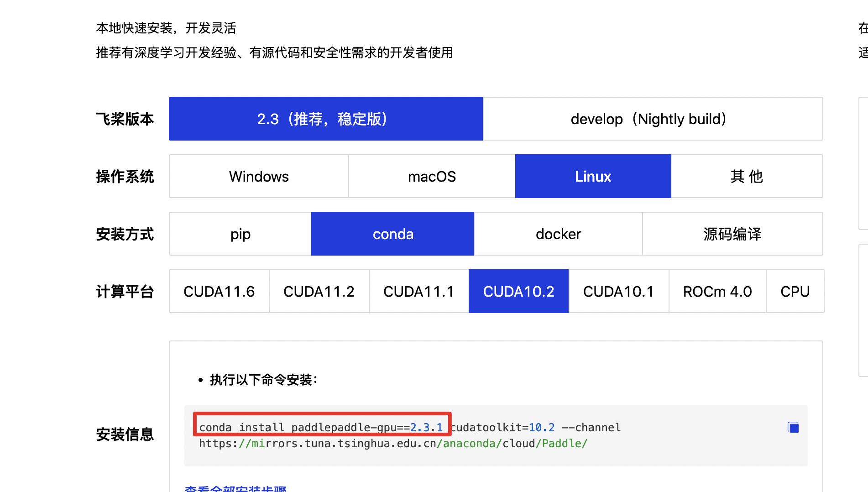Click 操作系统 row label
The height and width of the screenshot is (492, 868).
pos(125,176)
